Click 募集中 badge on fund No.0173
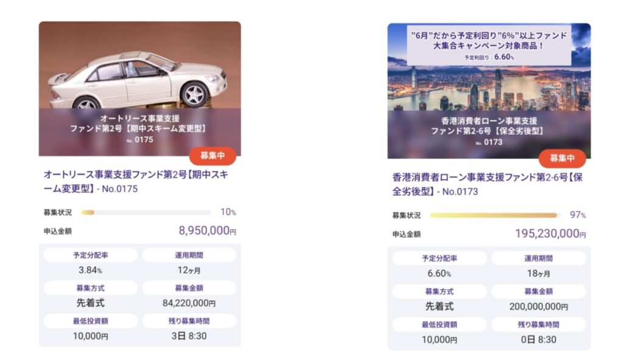This screenshot has height=364, width=623. tap(562, 158)
